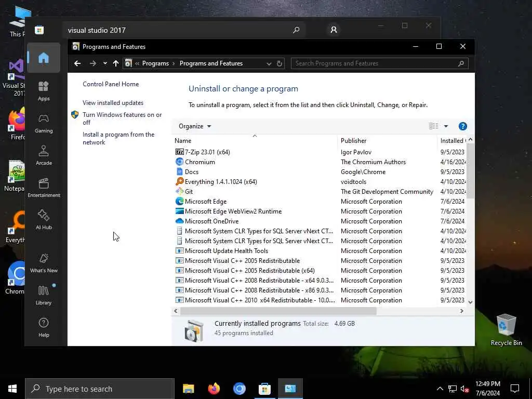Open recent locations dropdown in navigation

tap(105, 63)
